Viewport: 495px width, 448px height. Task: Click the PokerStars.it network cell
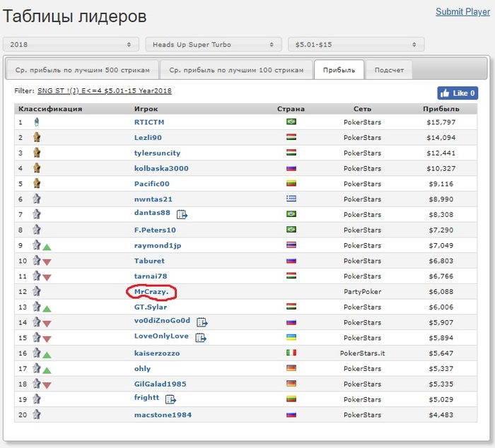362,353
